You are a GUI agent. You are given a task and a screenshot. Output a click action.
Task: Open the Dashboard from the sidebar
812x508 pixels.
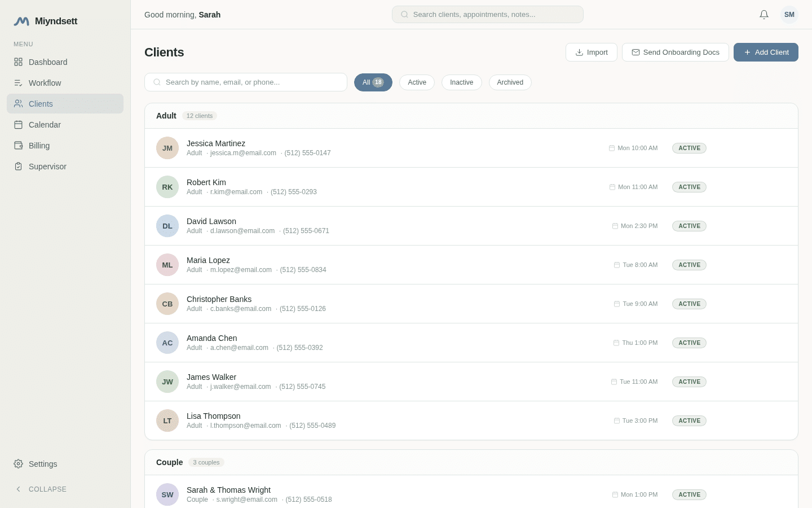pyautogui.click(x=48, y=62)
